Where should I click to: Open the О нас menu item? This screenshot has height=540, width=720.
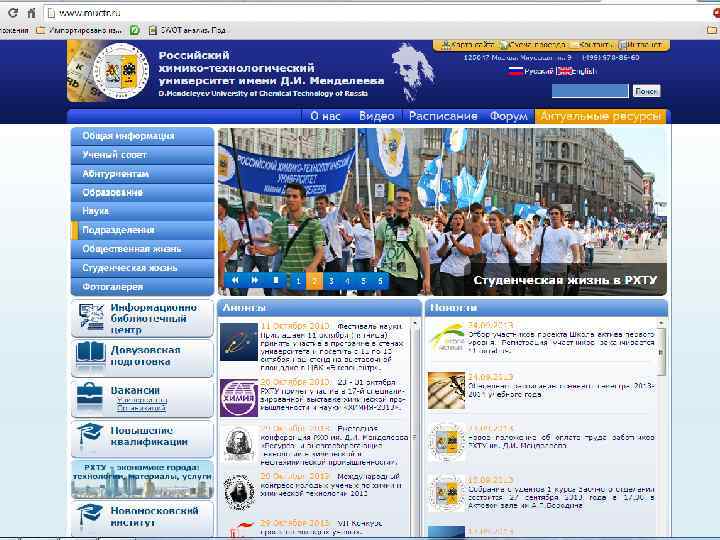pos(326,116)
